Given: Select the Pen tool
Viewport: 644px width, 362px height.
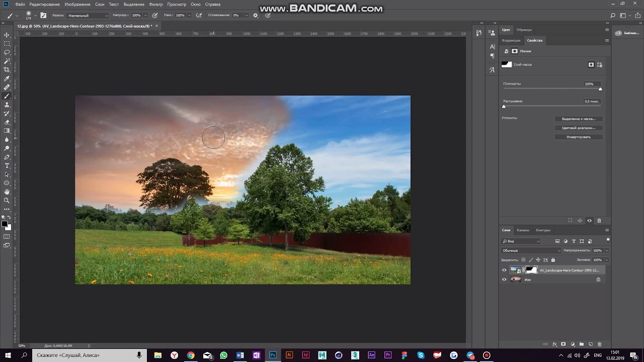Looking at the screenshot, I should (7, 157).
